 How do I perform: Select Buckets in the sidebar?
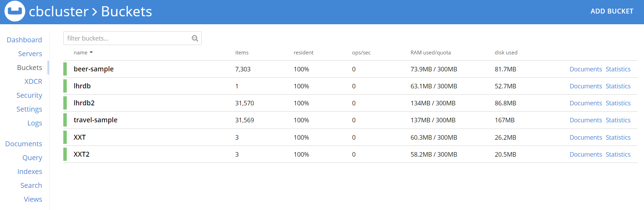click(x=30, y=68)
